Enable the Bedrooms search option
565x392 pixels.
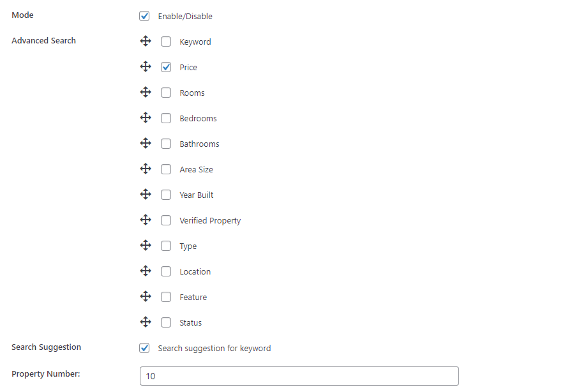tap(166, 117)
